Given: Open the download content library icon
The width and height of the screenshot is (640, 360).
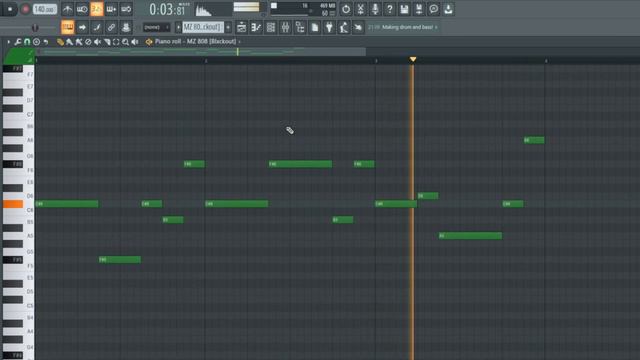Looking at the screenshot, I should 448,9.
